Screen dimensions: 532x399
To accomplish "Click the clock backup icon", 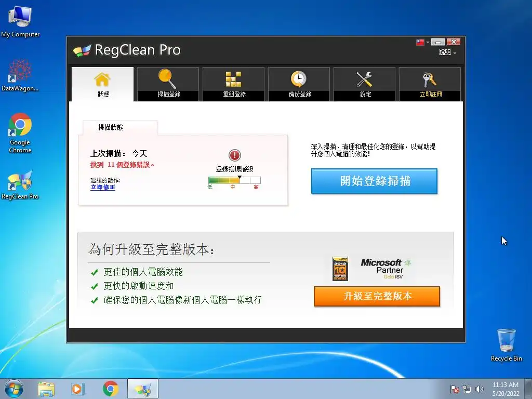I will tap(299, 79).
